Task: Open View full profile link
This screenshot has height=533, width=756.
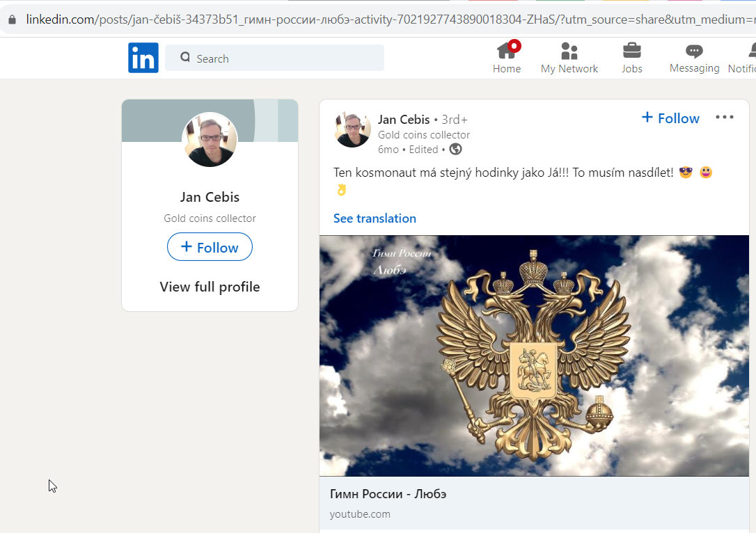Action: point(210,287)
